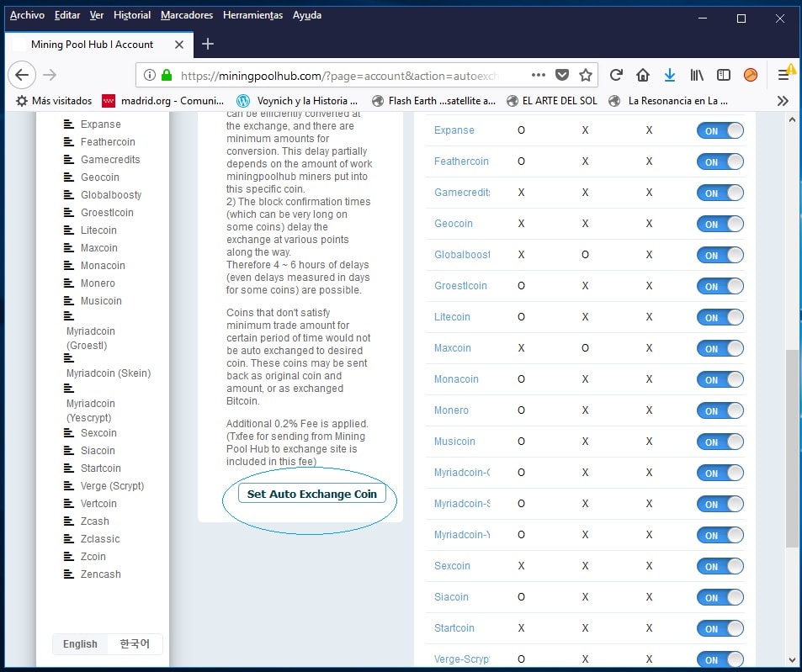Open the downloads panel
The height and width of the screenshot is (672, 802).
point(670,75)
